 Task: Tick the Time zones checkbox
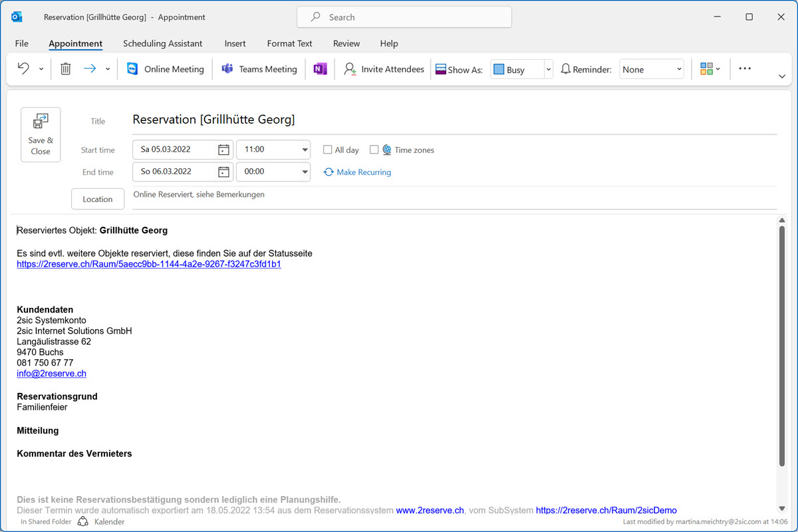pos(374,150)
